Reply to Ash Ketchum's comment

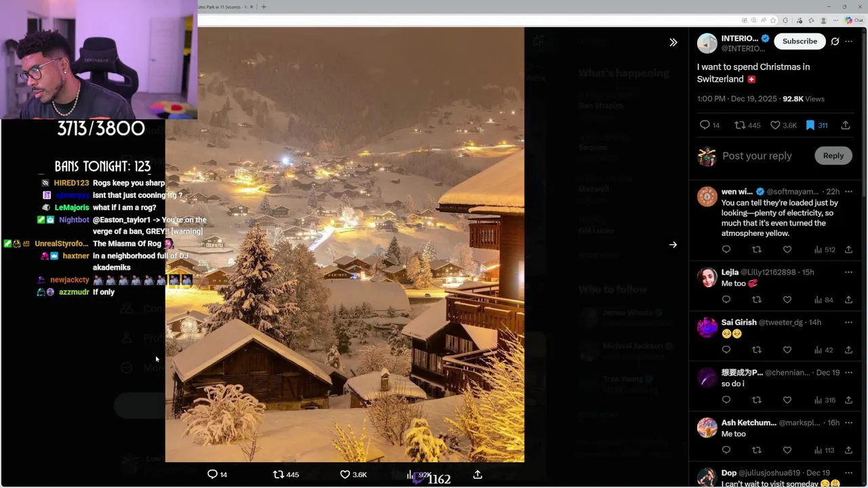726,450
